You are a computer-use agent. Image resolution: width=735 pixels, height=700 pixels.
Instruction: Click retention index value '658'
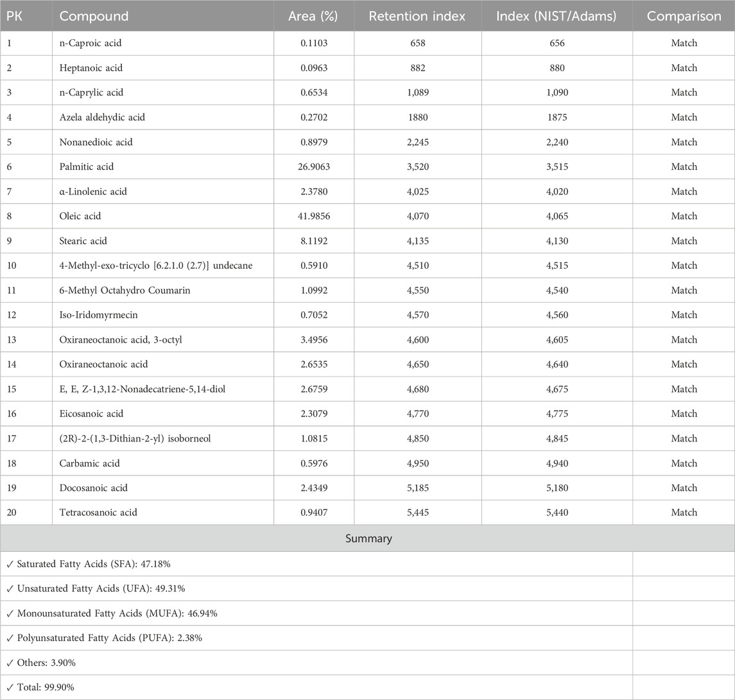(x=418, y=43)
